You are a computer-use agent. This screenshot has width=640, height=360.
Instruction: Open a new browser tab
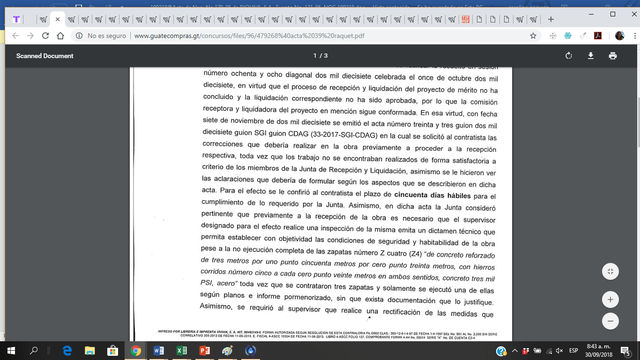(551, 19)
